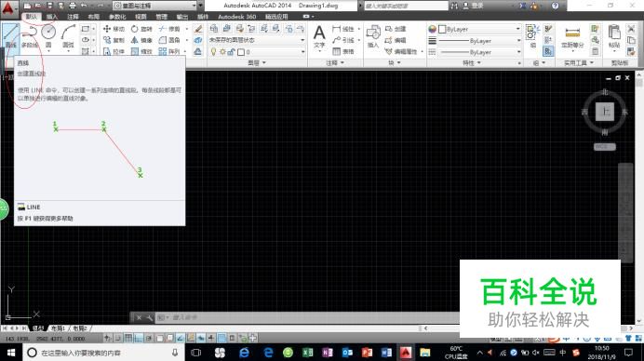
Task: Expand the Utilities (实用工具) panel
Action: [578, 63]
